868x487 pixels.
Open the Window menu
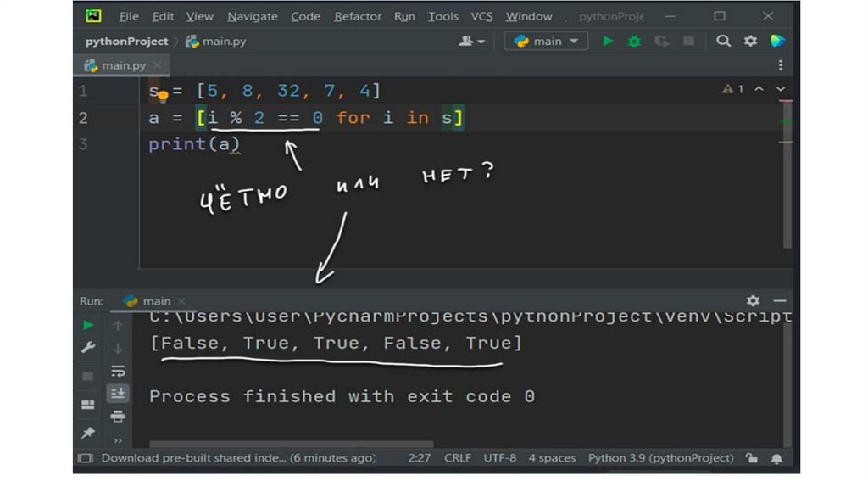(x=529, y=17)
